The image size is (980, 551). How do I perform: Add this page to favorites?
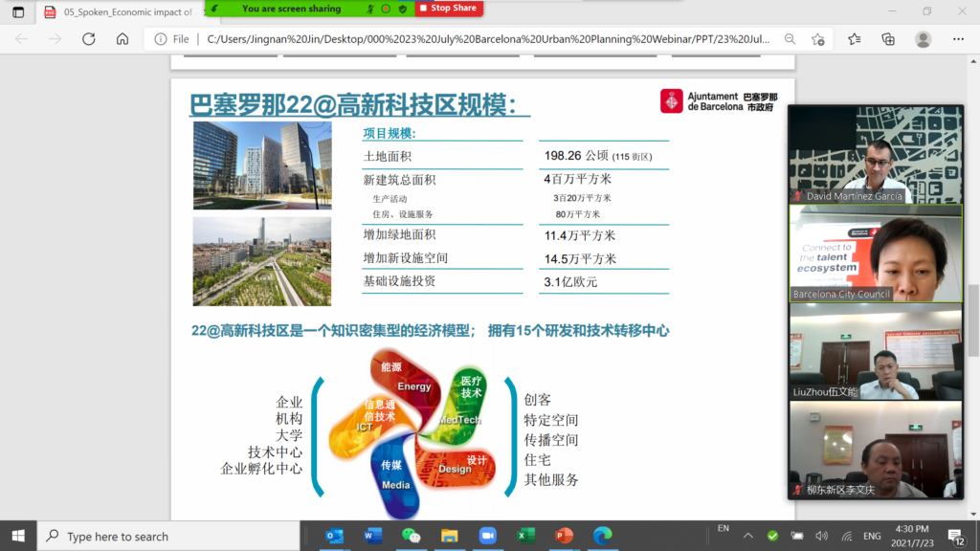coord(817,39)
